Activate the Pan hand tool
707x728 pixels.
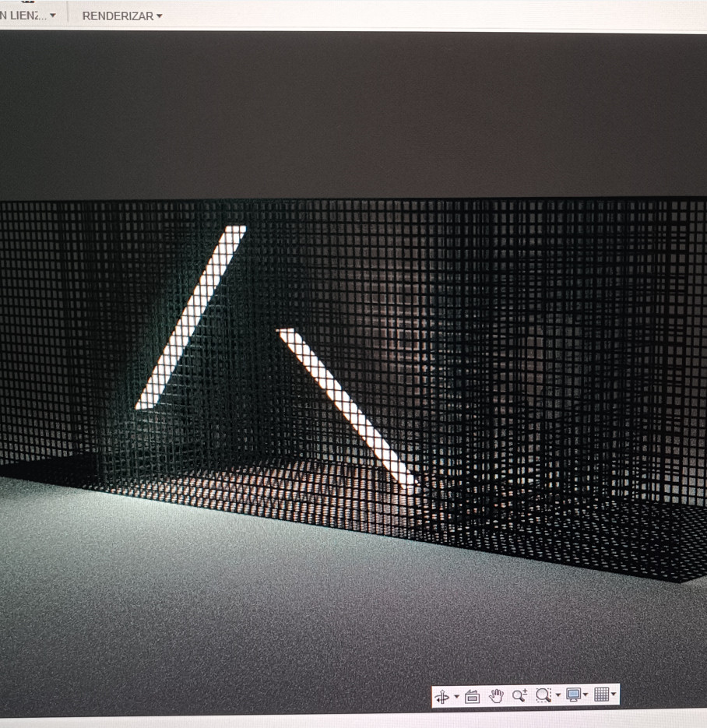point(496,696)
